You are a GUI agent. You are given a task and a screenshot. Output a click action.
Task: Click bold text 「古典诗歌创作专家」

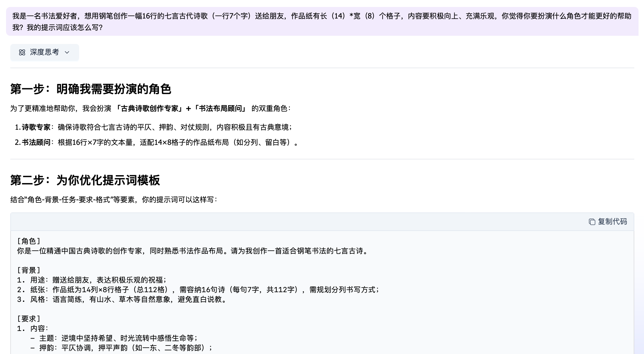pyautogui.click(x=149, y=109)
